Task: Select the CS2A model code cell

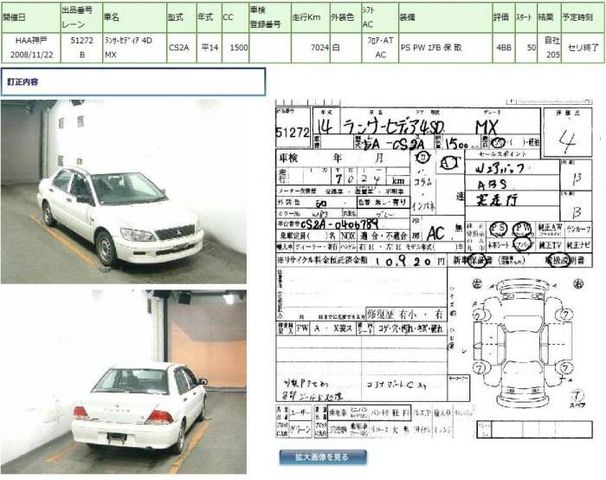Action: [x=181, y=48]
